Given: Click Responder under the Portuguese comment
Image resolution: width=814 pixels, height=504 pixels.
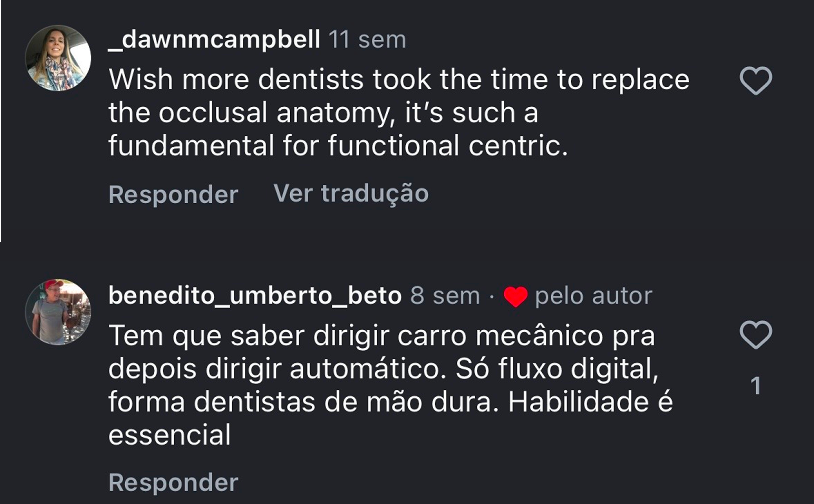Looking at the screenshot, I should (x=173, y=482).
